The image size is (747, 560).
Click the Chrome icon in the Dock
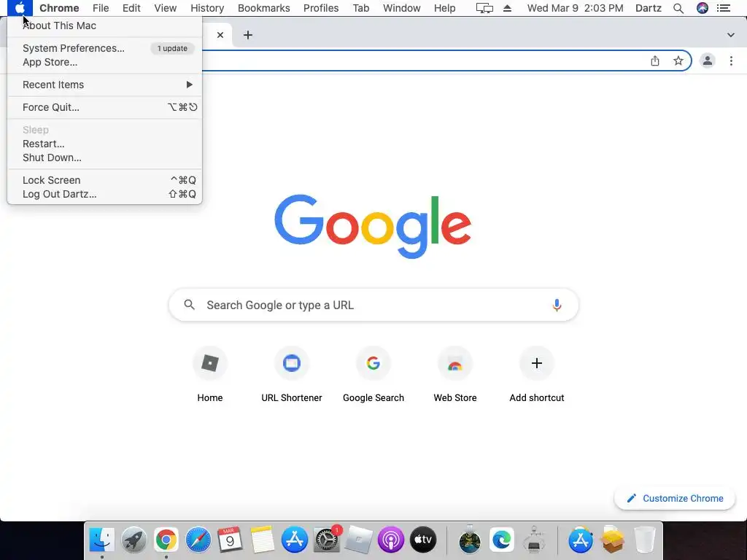pos(166,540)
